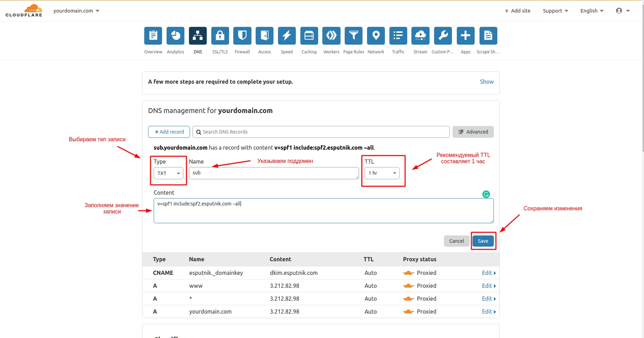Open the Speed lightning bolt icon
The image size is (644, 338).
click(x=287, y=36)
